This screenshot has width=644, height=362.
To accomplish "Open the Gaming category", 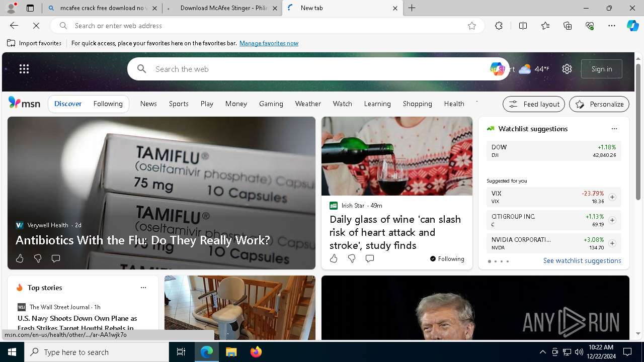I will pos(271,104).
